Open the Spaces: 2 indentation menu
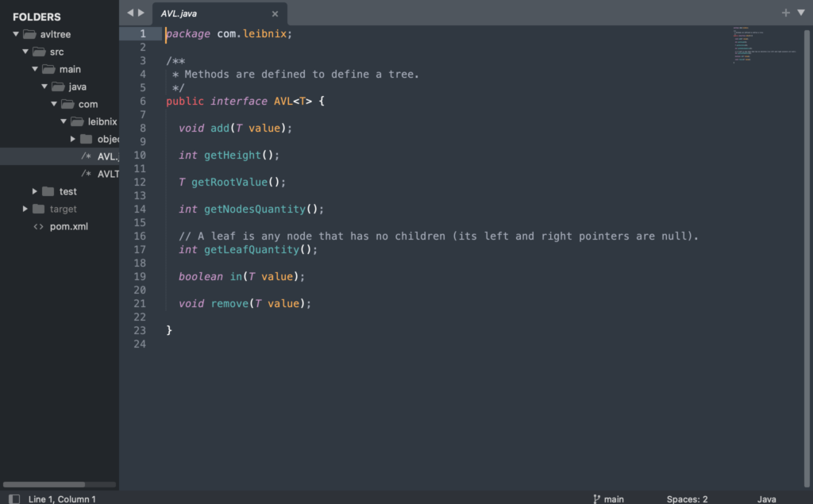 click(x=687, y=498)
